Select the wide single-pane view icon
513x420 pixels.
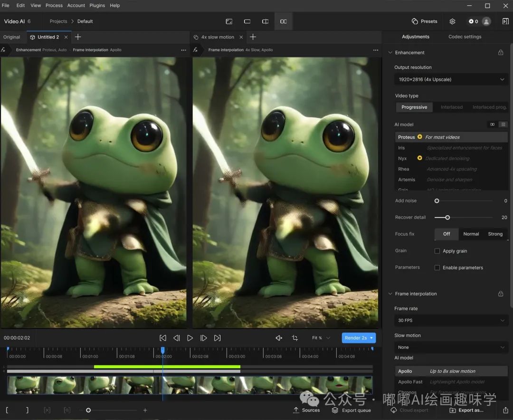coord(247,21)
